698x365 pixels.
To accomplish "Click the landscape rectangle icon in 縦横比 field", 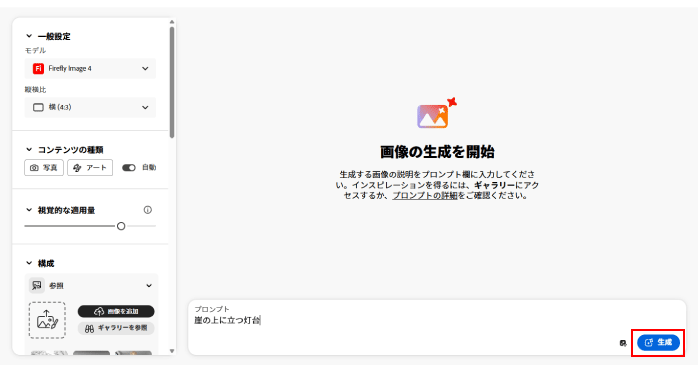I will 38,107.
